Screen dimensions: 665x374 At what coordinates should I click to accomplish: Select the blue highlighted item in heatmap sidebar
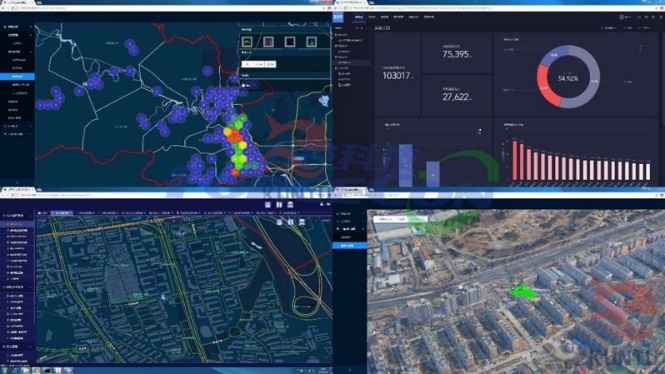[17, 76]
